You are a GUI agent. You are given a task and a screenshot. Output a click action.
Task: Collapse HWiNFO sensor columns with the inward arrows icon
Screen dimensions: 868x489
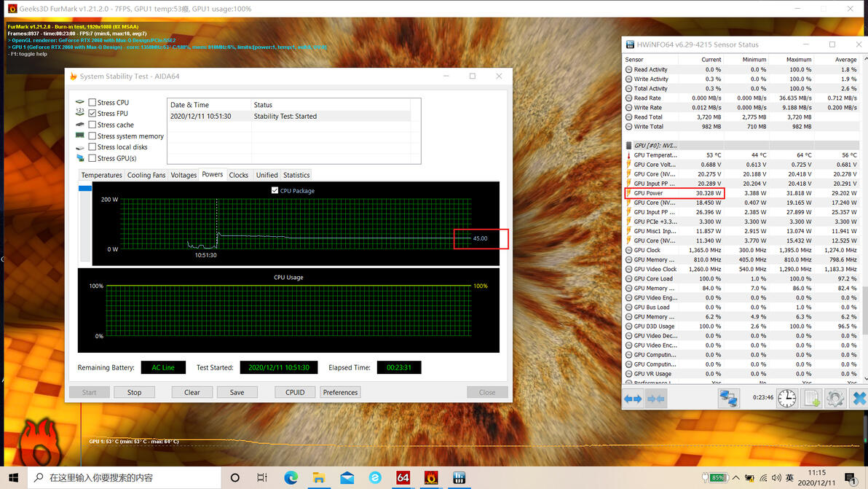(656, 399)
